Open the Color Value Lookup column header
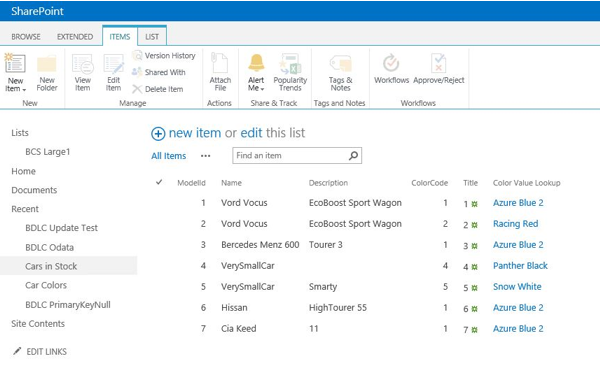The width and height of the screenshot is (600, 367). (x=527, y=183)
